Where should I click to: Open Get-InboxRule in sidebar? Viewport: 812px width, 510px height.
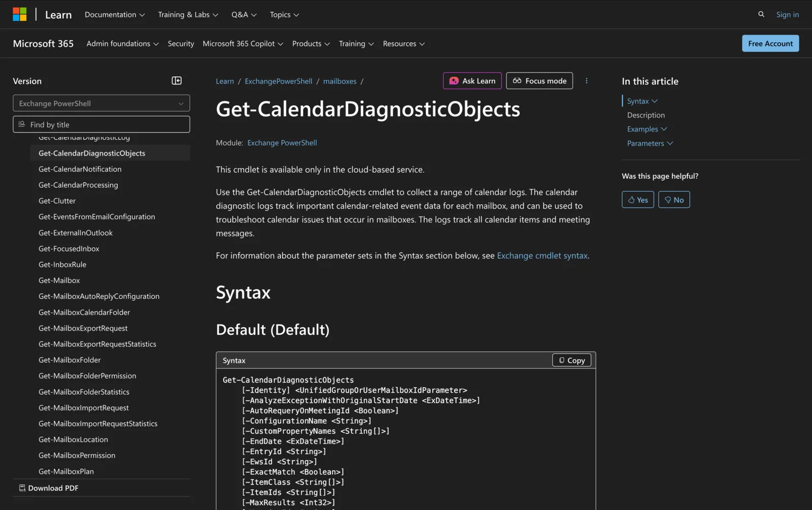coord(62,264)
